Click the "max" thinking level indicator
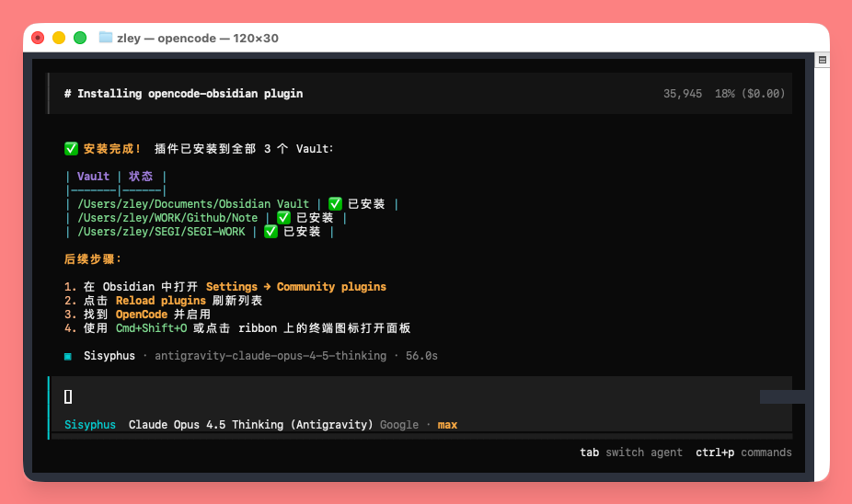This screenshot has height=504, width=852. tap(447, 425)
